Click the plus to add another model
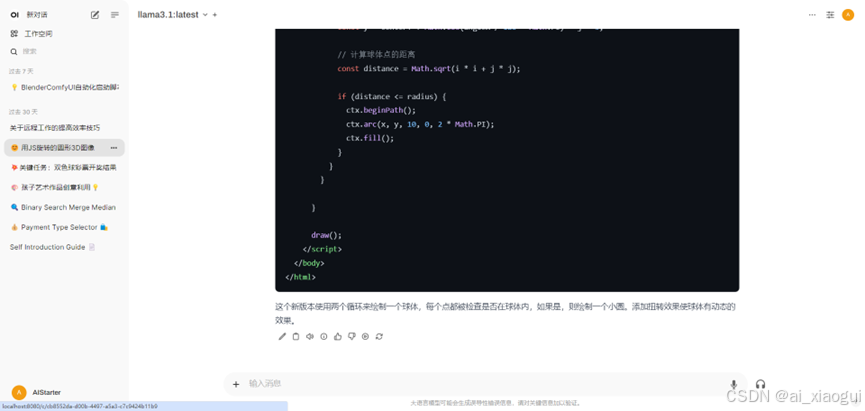This screenshot has height=411, width=865. tap(215, 15)
